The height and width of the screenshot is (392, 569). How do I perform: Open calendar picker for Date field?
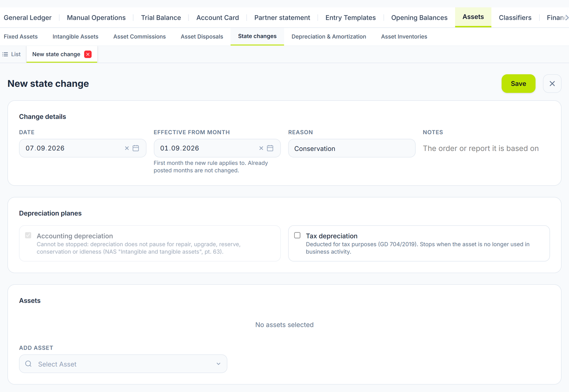pyautogui.click(x=136, y=148)
